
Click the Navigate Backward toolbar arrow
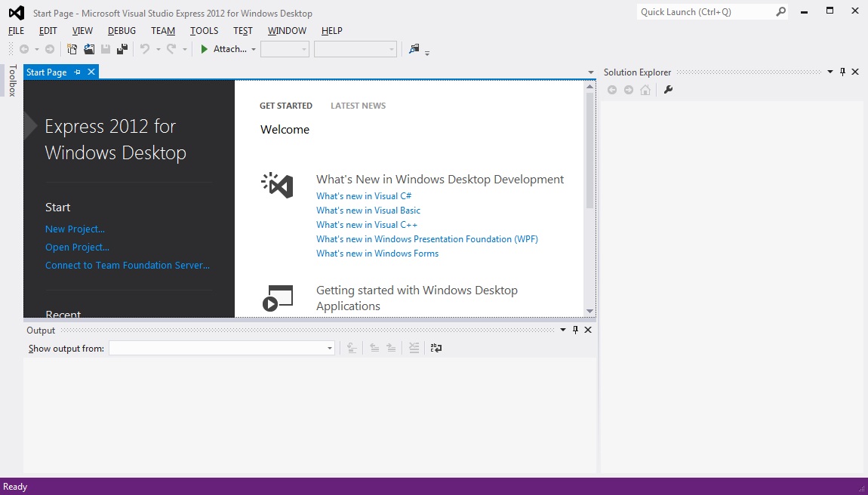[x=24, y=49]
